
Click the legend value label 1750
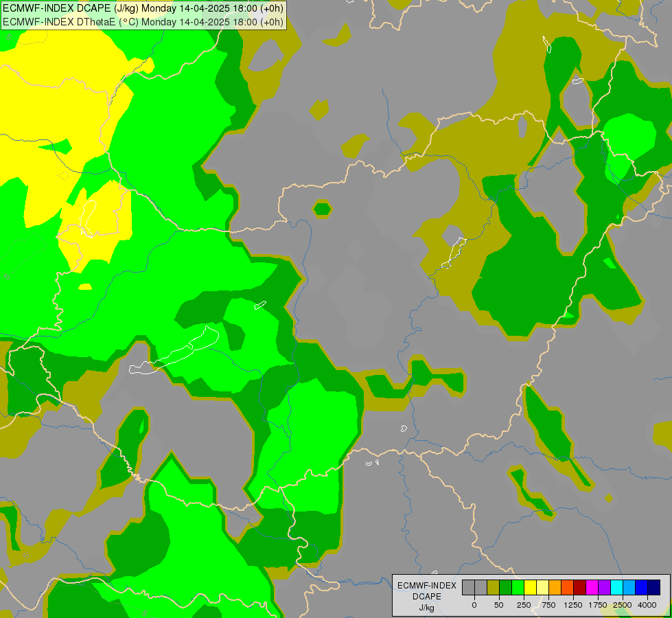pyautogui.click(x=598, y=605)
